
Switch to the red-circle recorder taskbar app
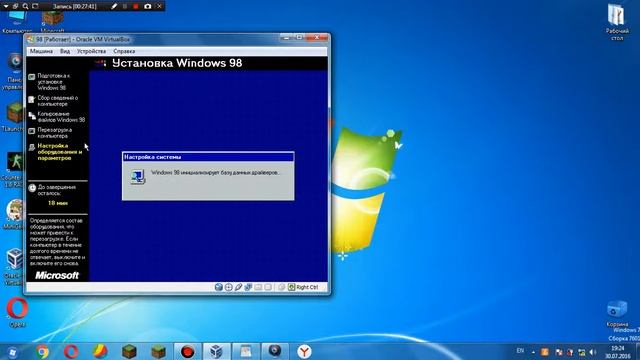point(187,352)
